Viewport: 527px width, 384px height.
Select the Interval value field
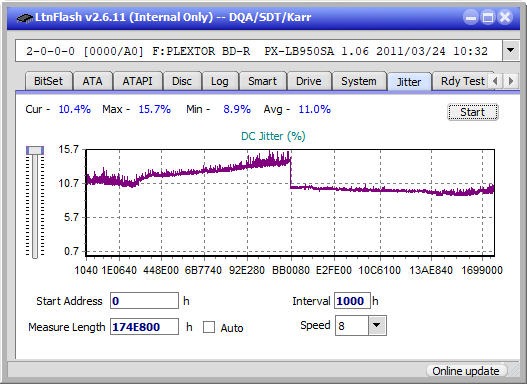(352, 301)
